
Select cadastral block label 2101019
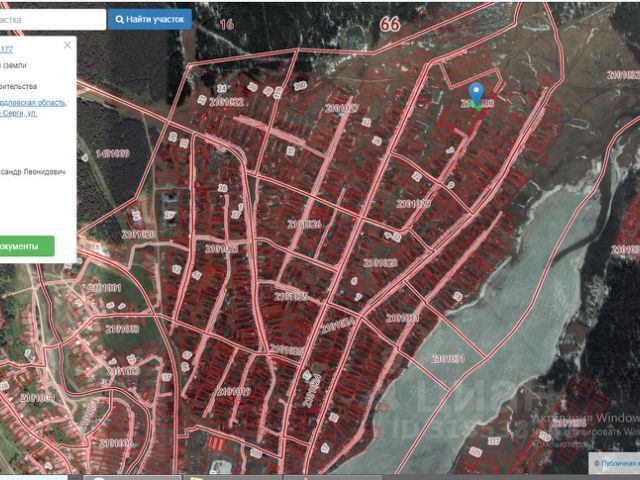point(233,391)
